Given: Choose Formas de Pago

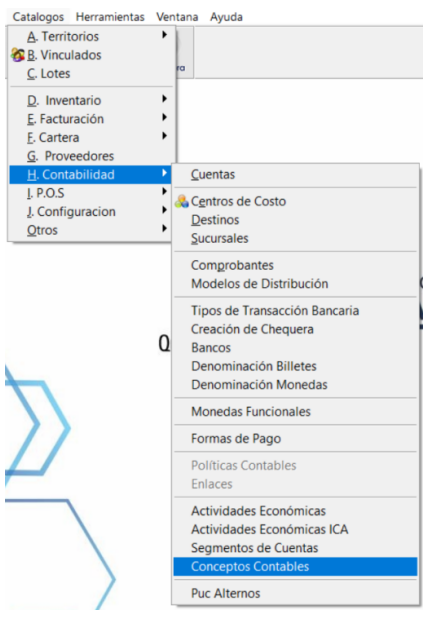Looking at the screenshot, I should 295,439.
